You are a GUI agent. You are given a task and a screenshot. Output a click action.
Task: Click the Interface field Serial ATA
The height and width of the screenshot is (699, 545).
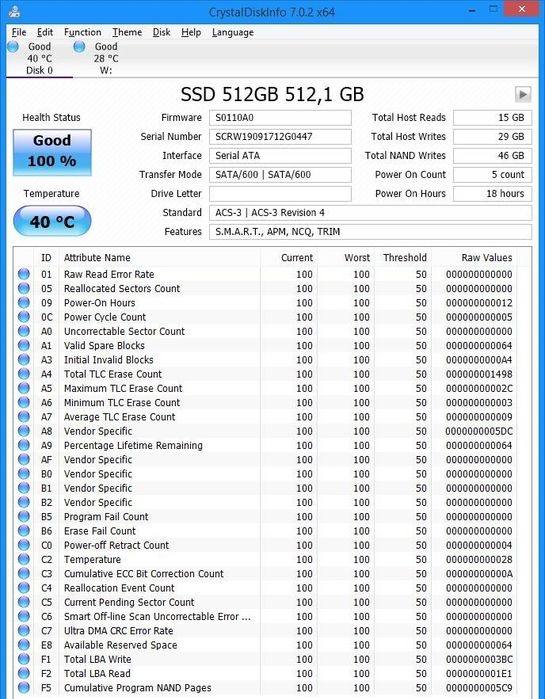[x=280, y=156]
